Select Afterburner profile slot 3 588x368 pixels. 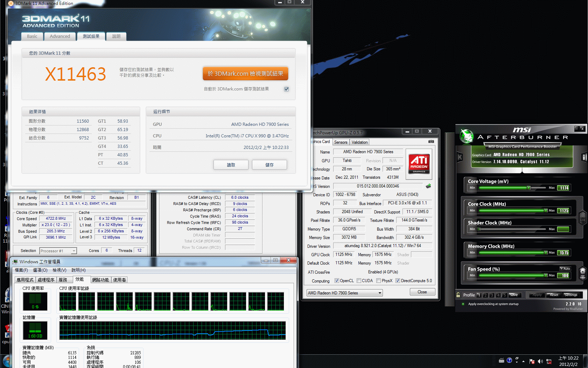[492, 295]
